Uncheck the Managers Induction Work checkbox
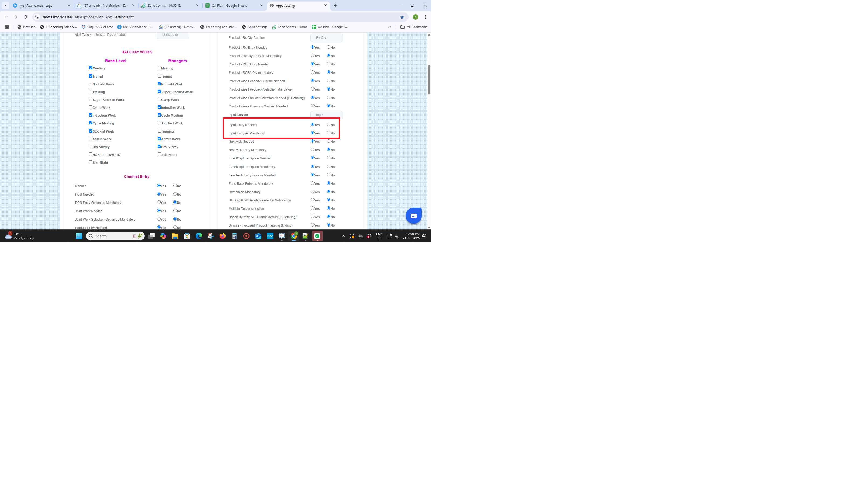Screen dimensions: 868x487 (159, 107)
